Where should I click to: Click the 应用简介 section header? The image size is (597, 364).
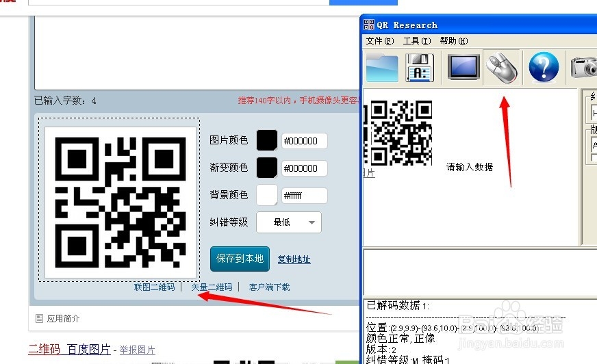point(58,318)
